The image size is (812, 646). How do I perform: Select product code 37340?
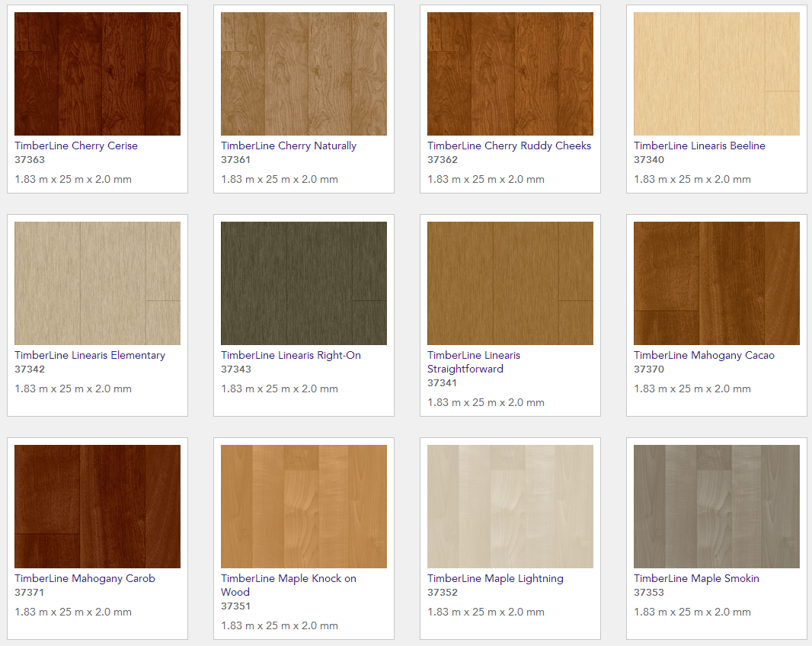pyautogui.click(x=649, y=159)
